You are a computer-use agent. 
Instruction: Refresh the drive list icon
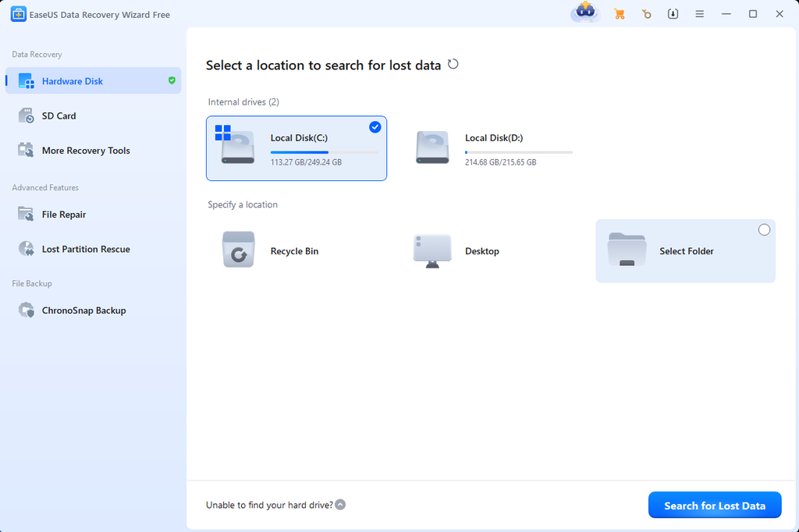[453, 64]
